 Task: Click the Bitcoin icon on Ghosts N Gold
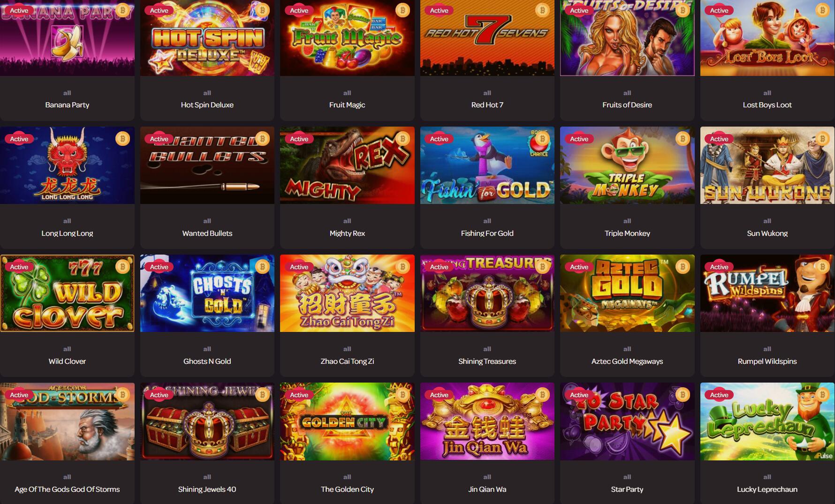(x=262, y=267)
